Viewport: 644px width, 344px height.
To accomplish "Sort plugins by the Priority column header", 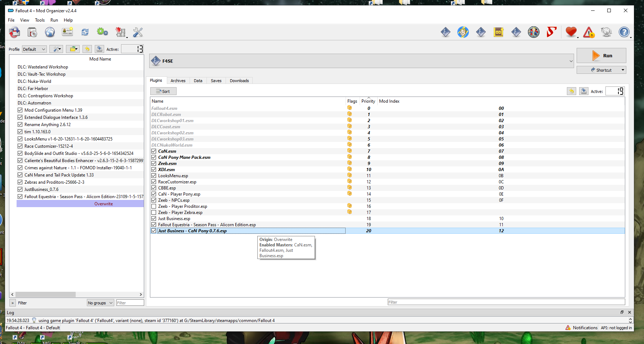I will [368, 101].
